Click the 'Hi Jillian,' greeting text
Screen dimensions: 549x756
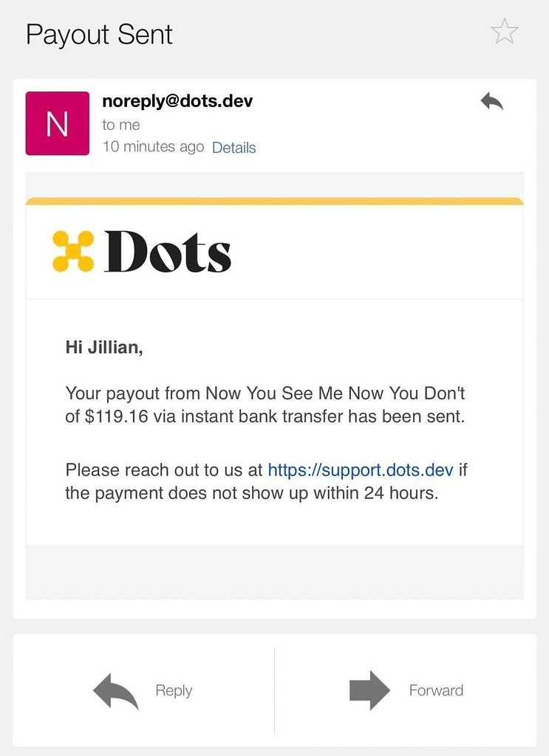104,348
